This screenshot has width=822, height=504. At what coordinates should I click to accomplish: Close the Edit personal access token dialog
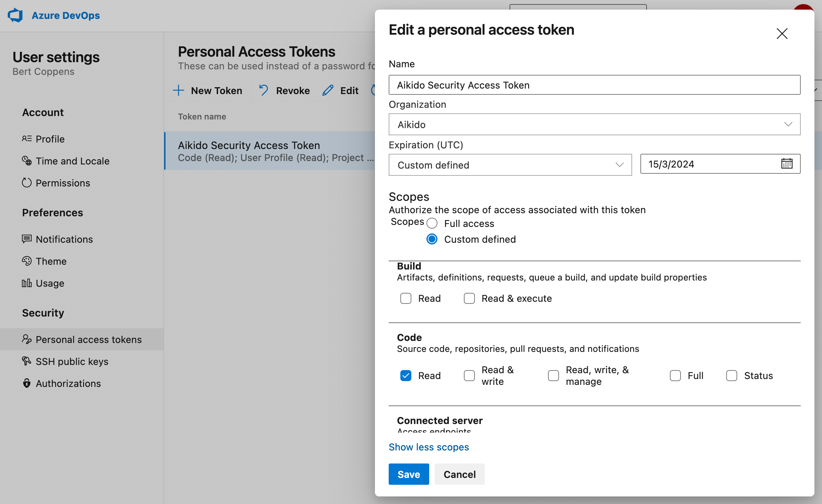pyautogui.click(x=782, y=34)
